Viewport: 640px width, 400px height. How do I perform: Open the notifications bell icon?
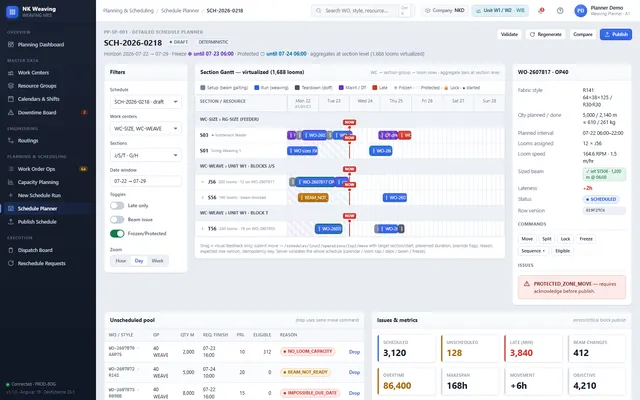click(541, 11)
